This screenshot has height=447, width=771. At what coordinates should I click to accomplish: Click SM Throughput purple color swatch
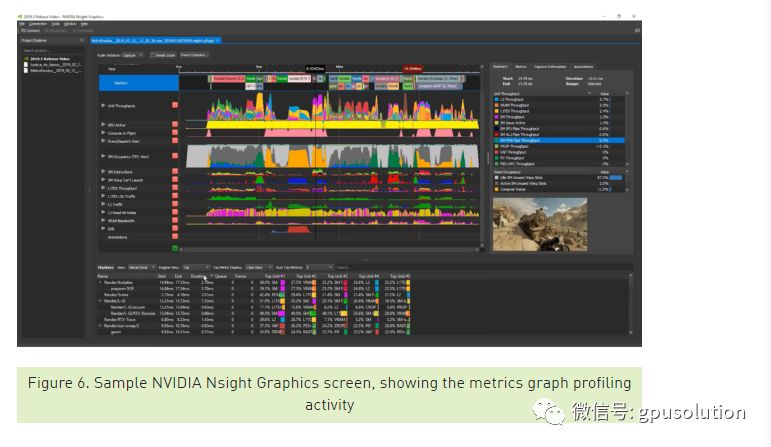tap(497, 117)
